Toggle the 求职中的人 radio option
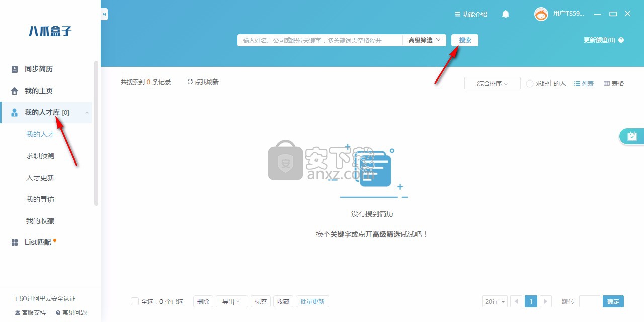The width and height of the screenshot is (644, 322). click(x=530, y=84)
